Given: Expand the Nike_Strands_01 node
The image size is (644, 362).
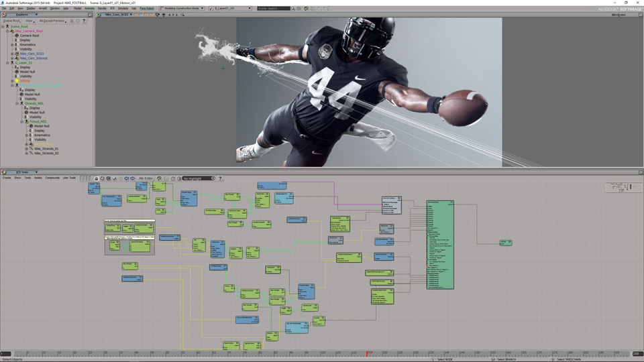Looking at the screenshot, I should click(26, 149).
